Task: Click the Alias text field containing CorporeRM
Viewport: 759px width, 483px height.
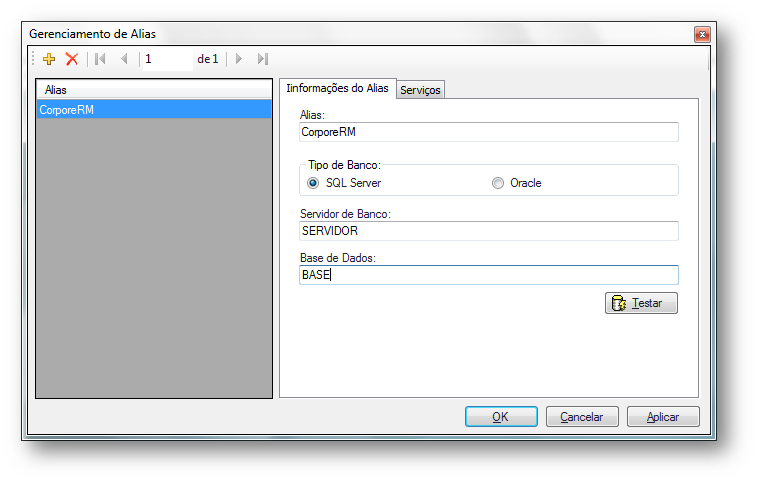Action: 488,132
